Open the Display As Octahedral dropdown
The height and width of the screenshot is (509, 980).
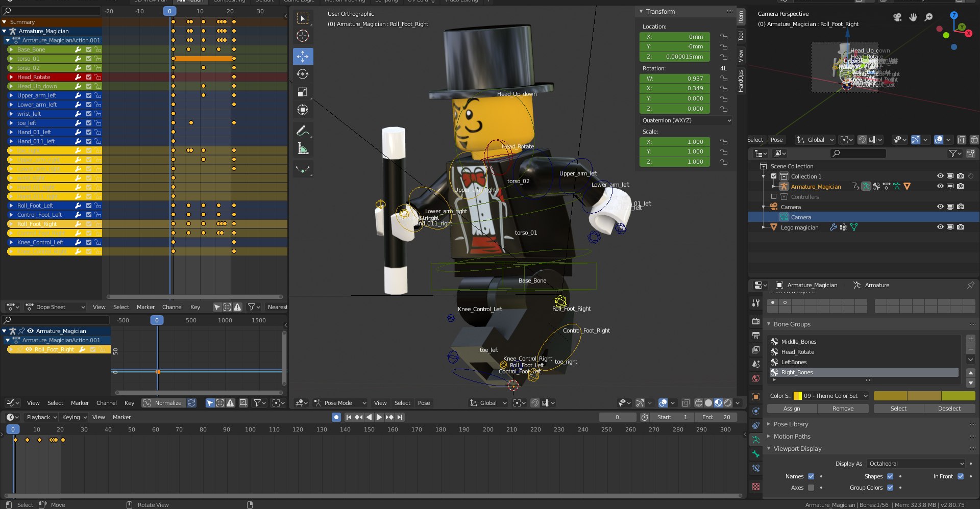click(916, 464)
